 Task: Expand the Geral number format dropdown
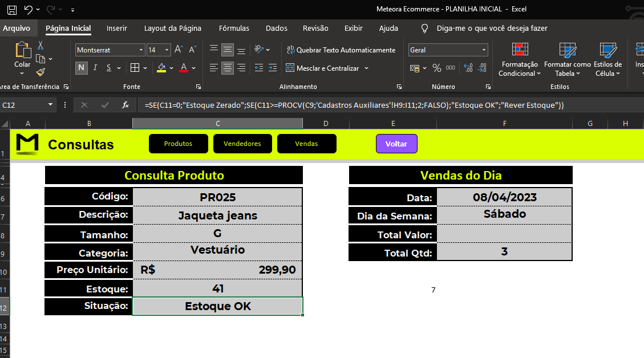[x=484, y=50]
